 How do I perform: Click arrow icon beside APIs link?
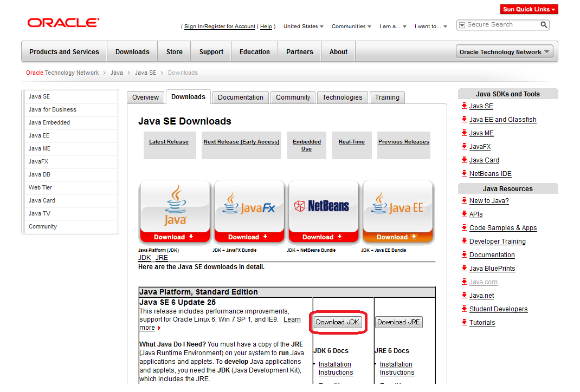coord(464,214)
